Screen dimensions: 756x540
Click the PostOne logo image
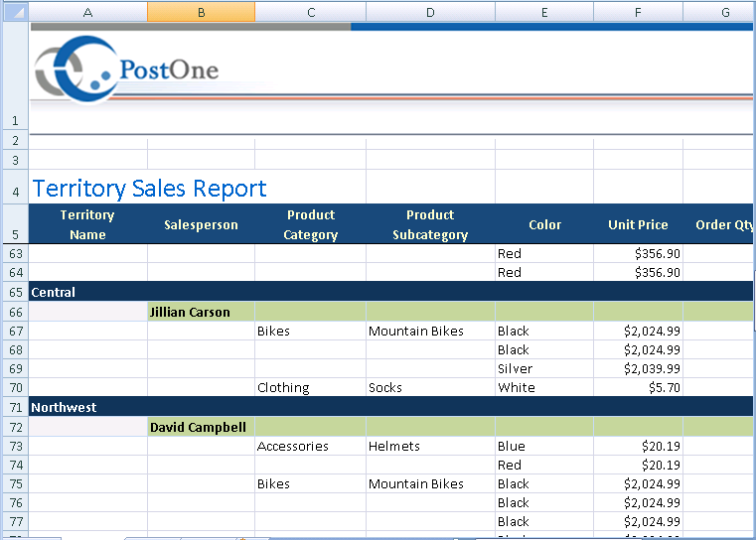click(127, 69)
